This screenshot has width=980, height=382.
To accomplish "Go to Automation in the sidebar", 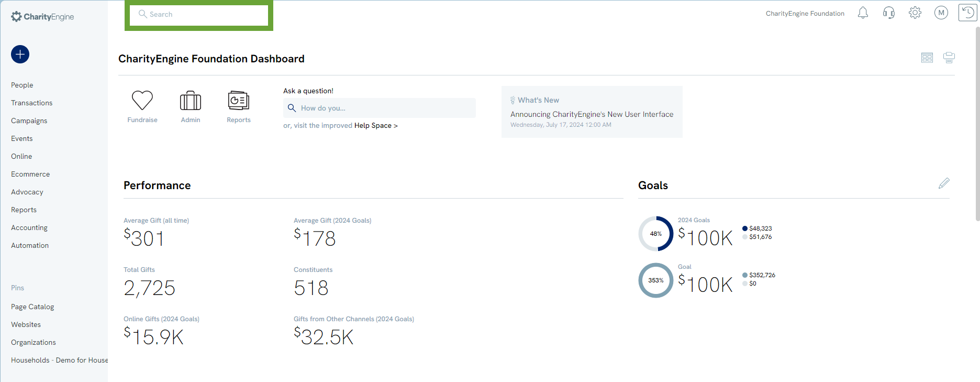I will (x=30, y=245).
